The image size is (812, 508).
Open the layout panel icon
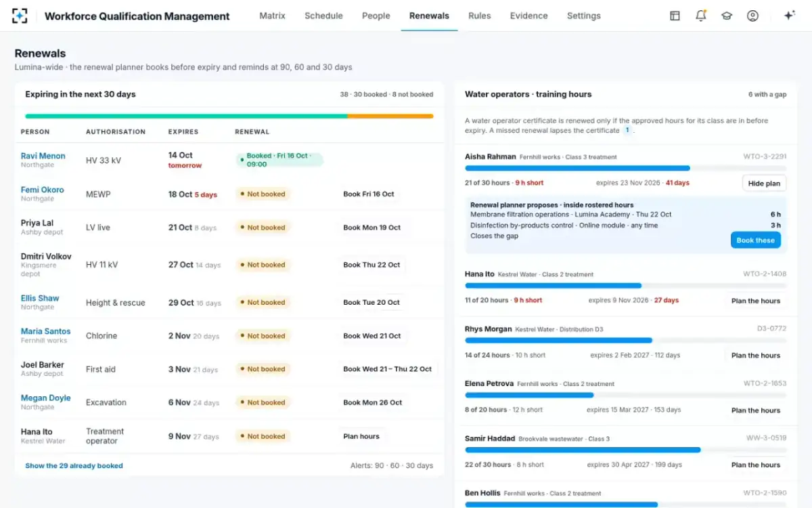pos(675,16)
